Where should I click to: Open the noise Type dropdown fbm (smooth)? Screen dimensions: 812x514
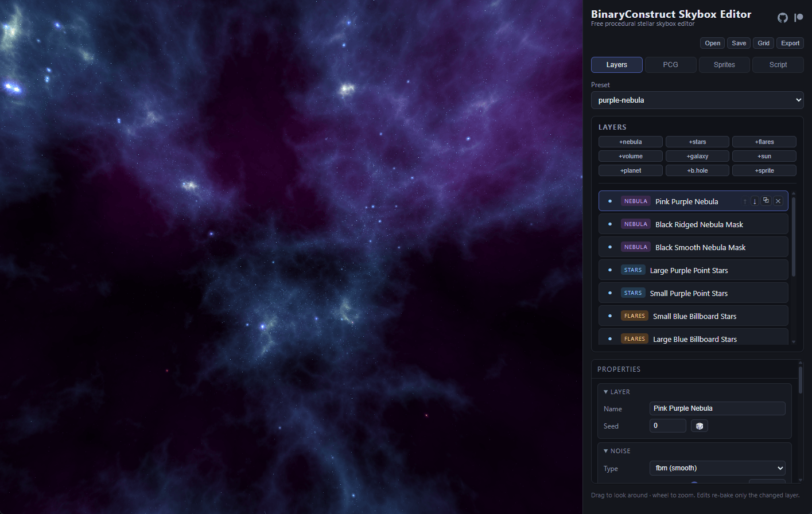(x=717, y=468)
